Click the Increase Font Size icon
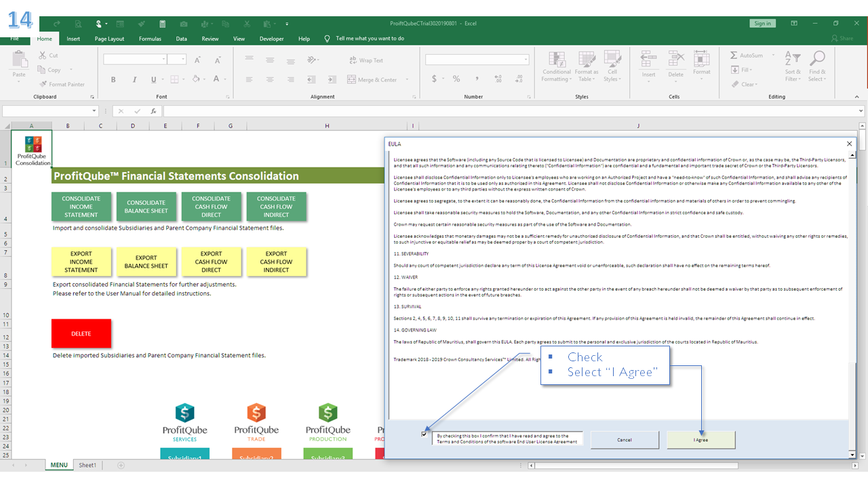Viewport: 868px width, 488px height. (197, 60)
